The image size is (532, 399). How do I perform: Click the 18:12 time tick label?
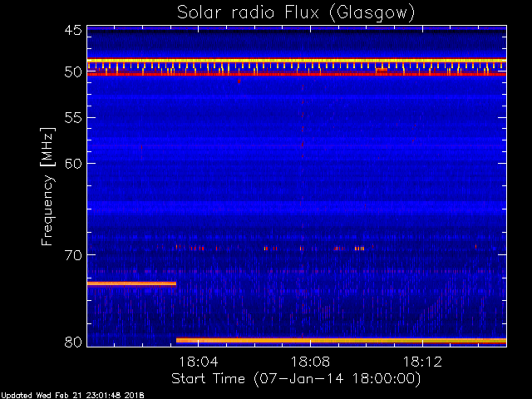pos(423,362)
